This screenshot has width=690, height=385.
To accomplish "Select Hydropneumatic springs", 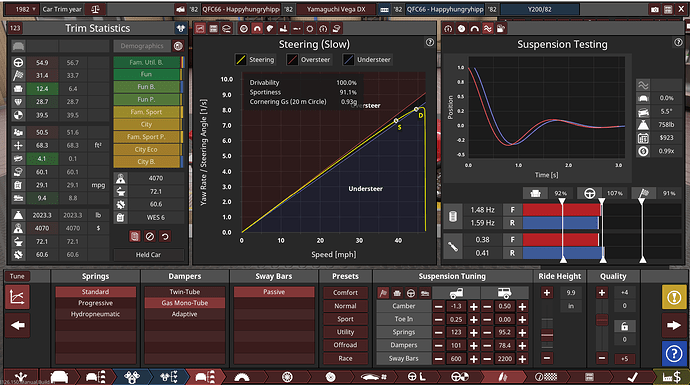I will [95, 314].
